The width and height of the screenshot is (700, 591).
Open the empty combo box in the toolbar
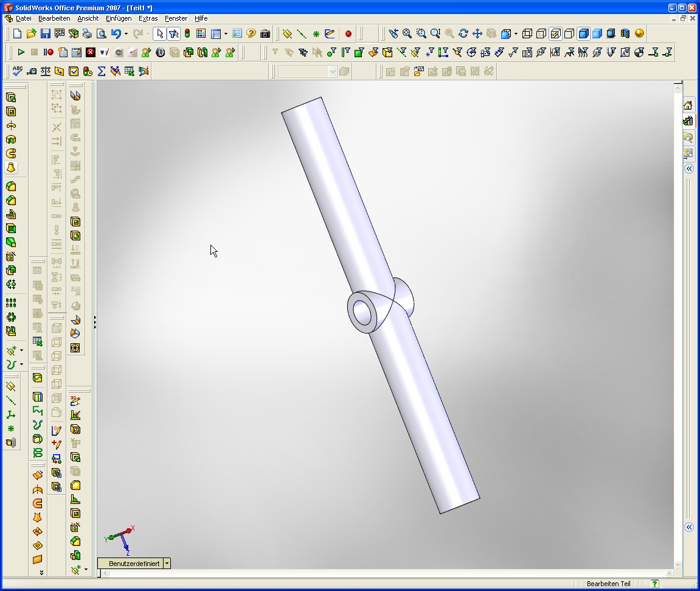[307, 71]
